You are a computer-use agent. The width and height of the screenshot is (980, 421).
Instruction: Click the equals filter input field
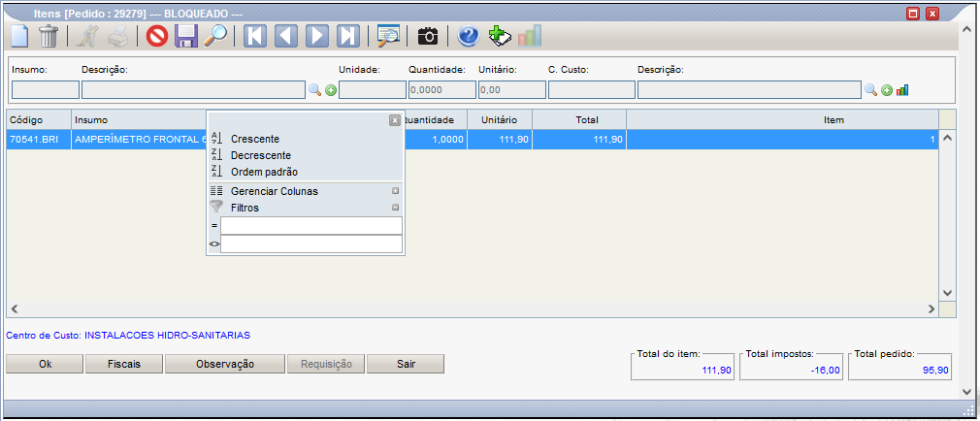(311, 225)
